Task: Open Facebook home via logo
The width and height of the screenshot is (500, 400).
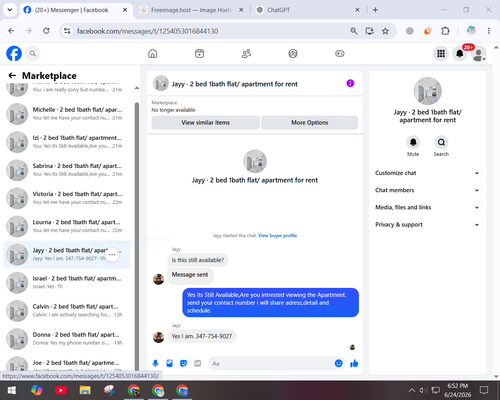Action: 14,53
